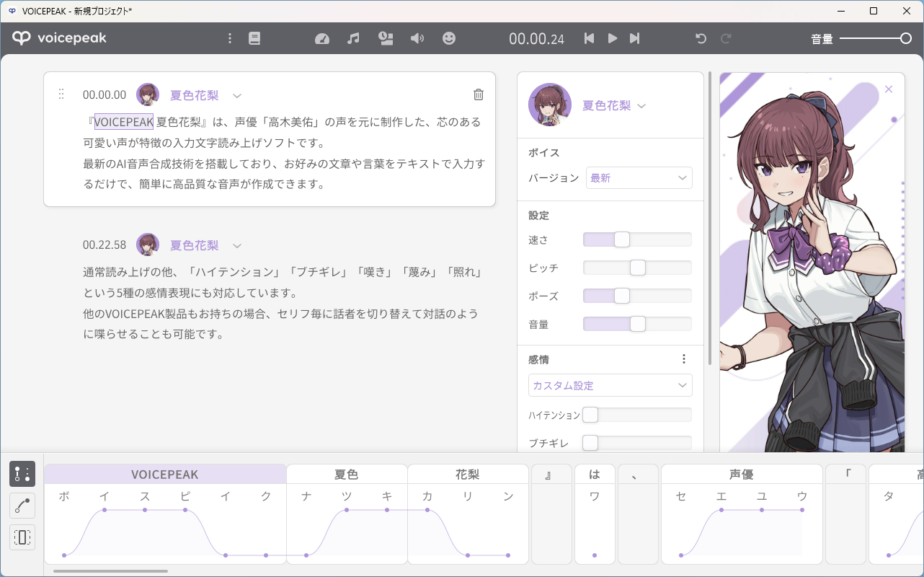Redo the last action

coord(727,38)
